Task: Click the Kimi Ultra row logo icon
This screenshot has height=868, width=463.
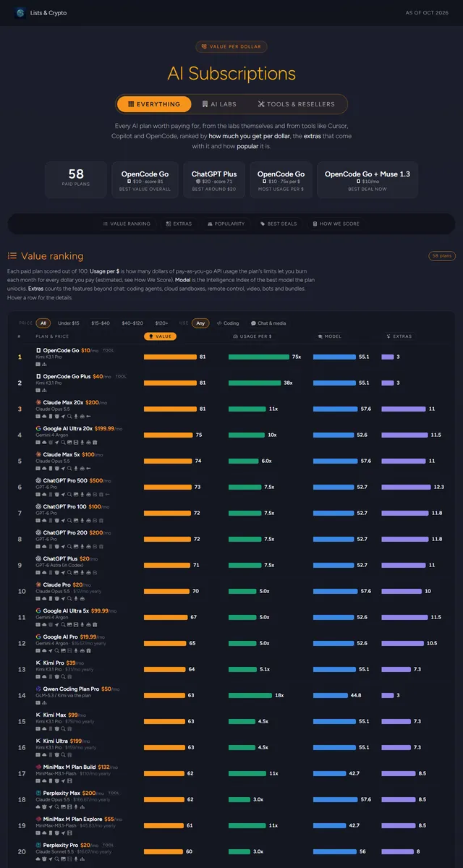Action: tap(38, 741)
